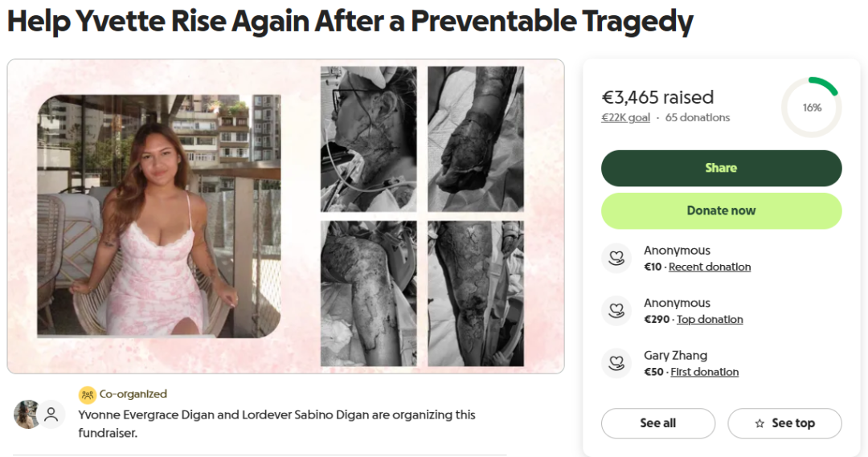Open the top-left black-and-white hospital photo
The image size is (868, 457).
(x=369, y=139)
